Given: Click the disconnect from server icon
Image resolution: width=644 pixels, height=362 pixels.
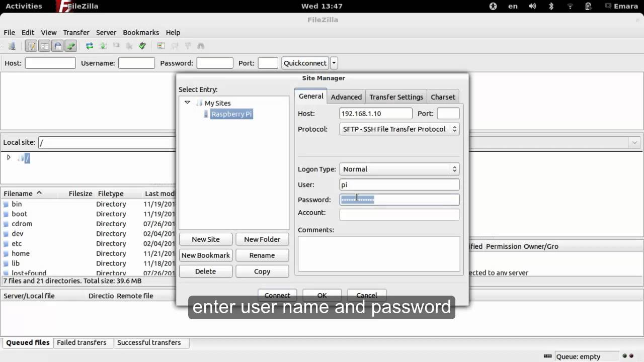Looking at the screenshot, I should 129,46.
